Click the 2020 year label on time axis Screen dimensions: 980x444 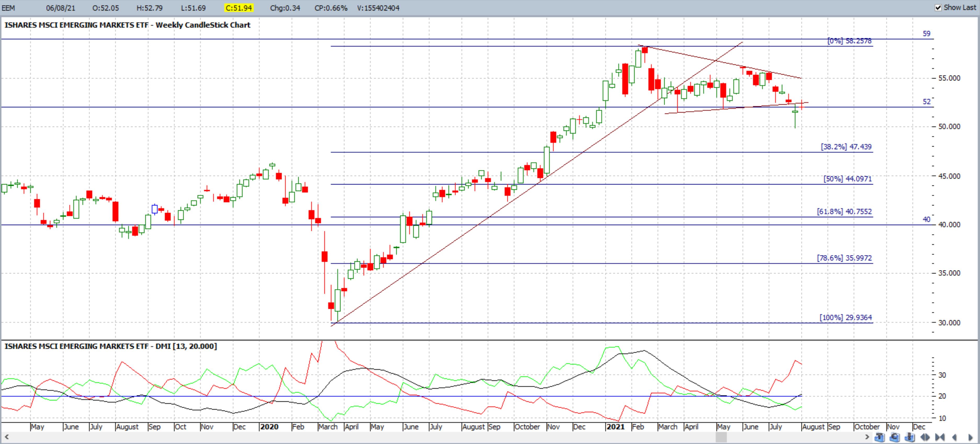click(x=269, y=427)
